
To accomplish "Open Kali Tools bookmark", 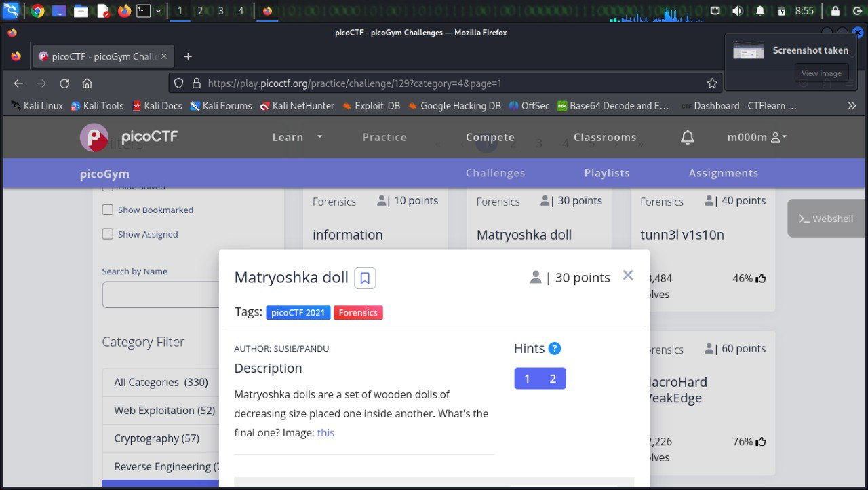I will click(96, 106).
